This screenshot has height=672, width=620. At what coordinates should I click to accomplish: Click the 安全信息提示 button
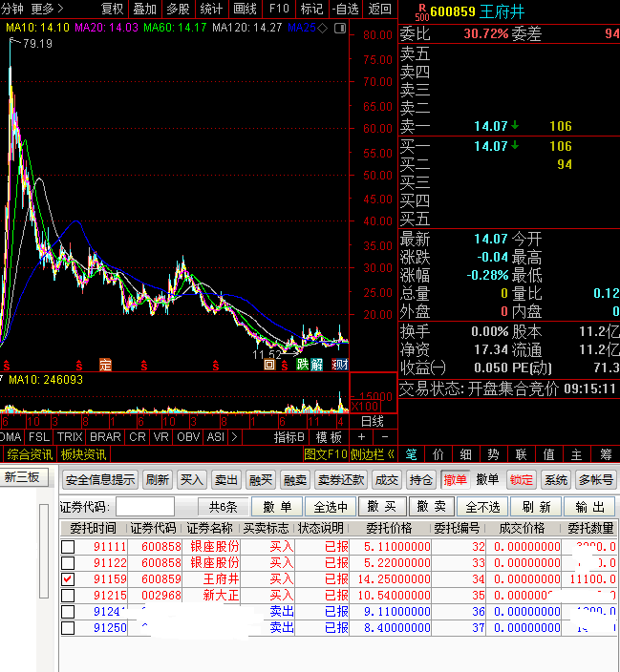click(x=100, y=479)
